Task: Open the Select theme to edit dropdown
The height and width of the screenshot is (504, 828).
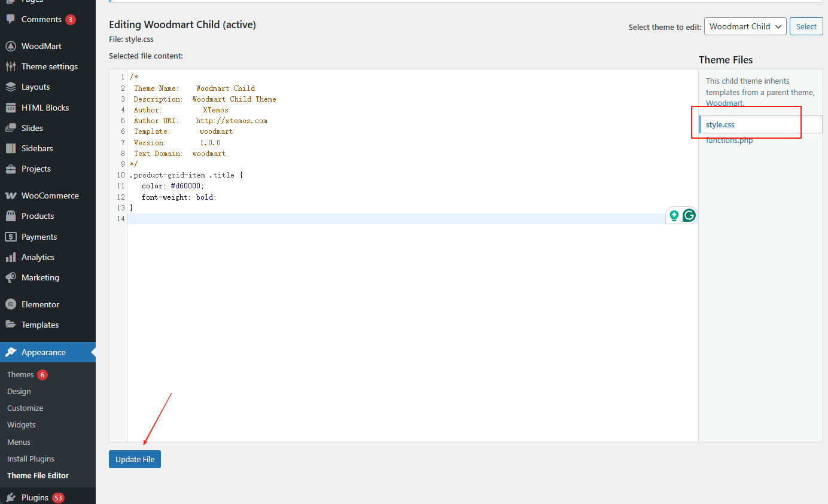Action: pyautogui.click(x=745, y=26)
